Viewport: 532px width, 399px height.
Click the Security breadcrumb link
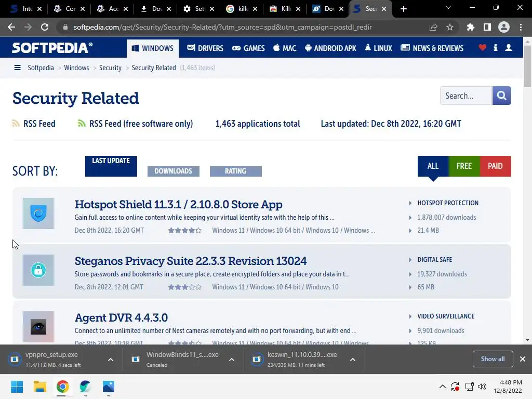(110, 68)
